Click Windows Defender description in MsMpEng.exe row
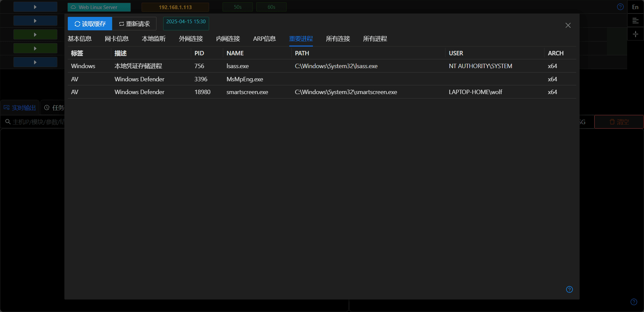Viewport: 644px width, 312px height. [x=140, y=79]
